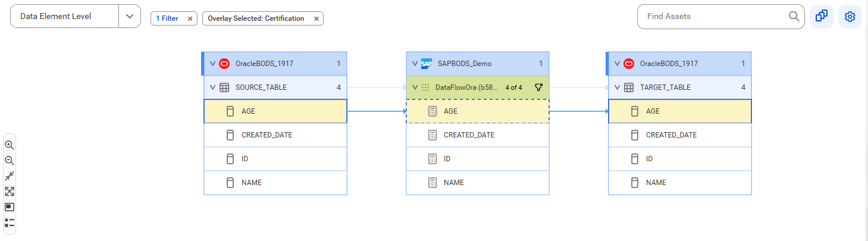The width and height of the screenshot is (868, 241).
Task: Zoom in on the lineage diagram
Action: (9, 145)
